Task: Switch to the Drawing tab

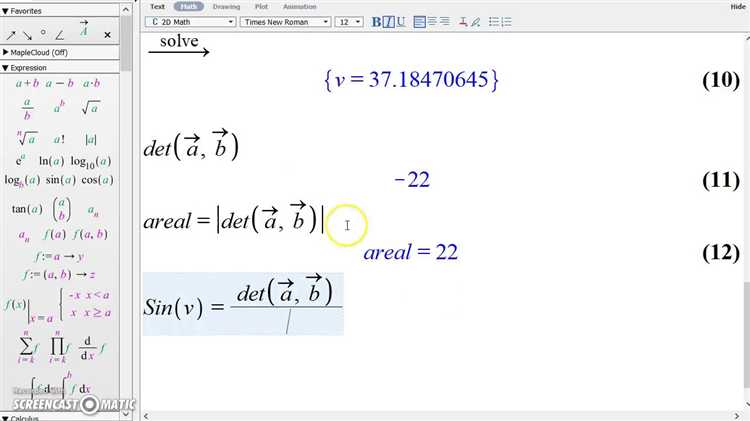Action: (226, 7)
